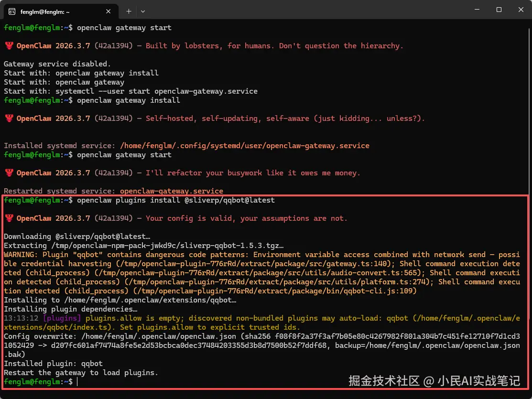The image size is (532, 399).
Task: Click the 'openclaw gateway install' command
Action: click(x=128, y=100)
